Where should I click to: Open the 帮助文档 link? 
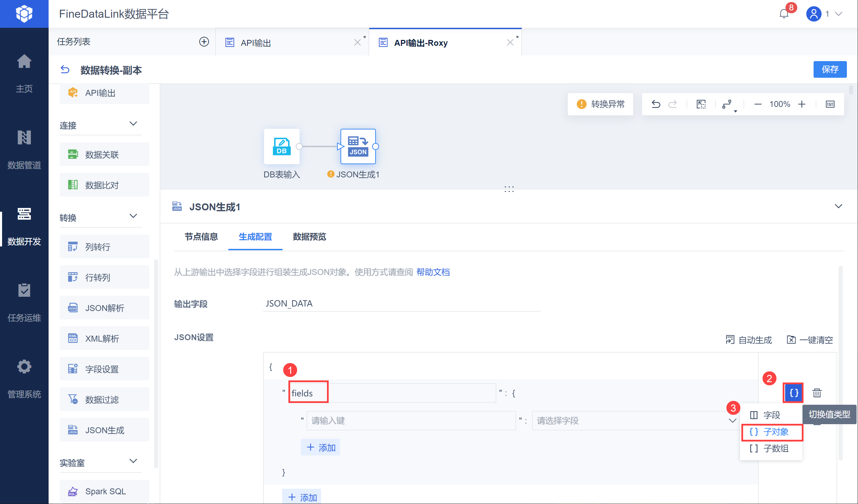tap(433, 272)
